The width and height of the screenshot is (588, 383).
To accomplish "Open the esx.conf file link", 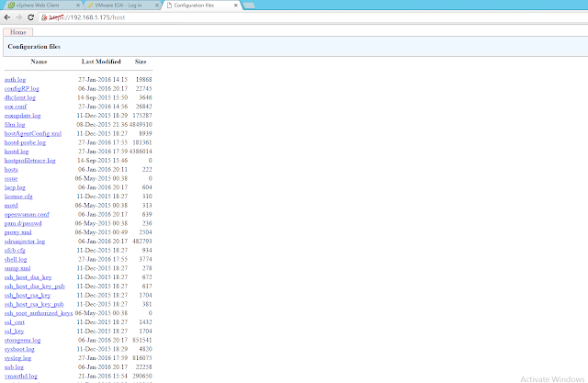I will coord(16,107).
